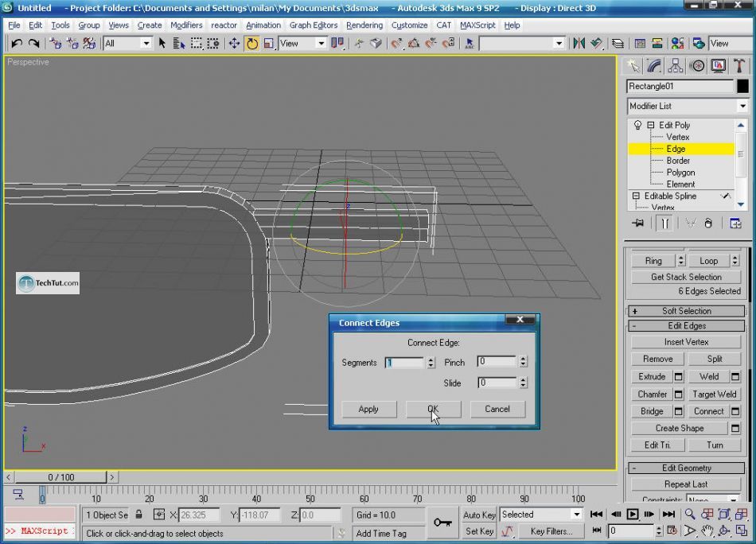Click the Slide value field

point(497,383)
